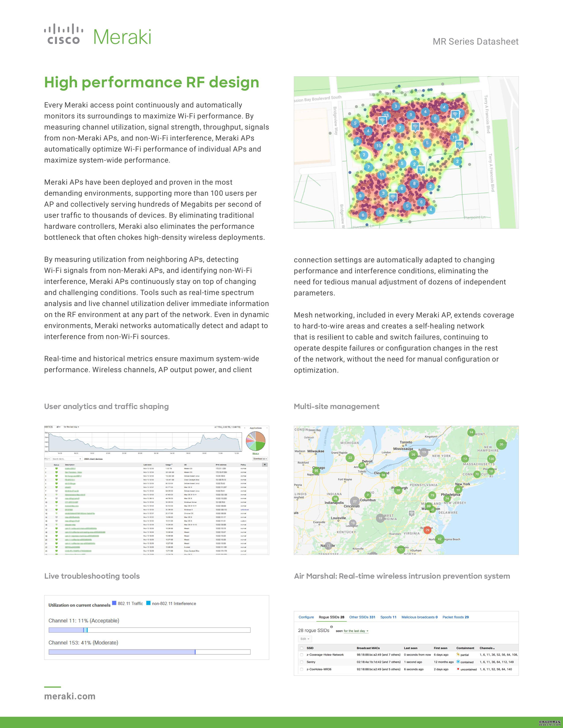This screenshot has height=728, width=563.
Task: Click the gray Cincinnati cluster marker labeled 27
Action: [355, 501]
